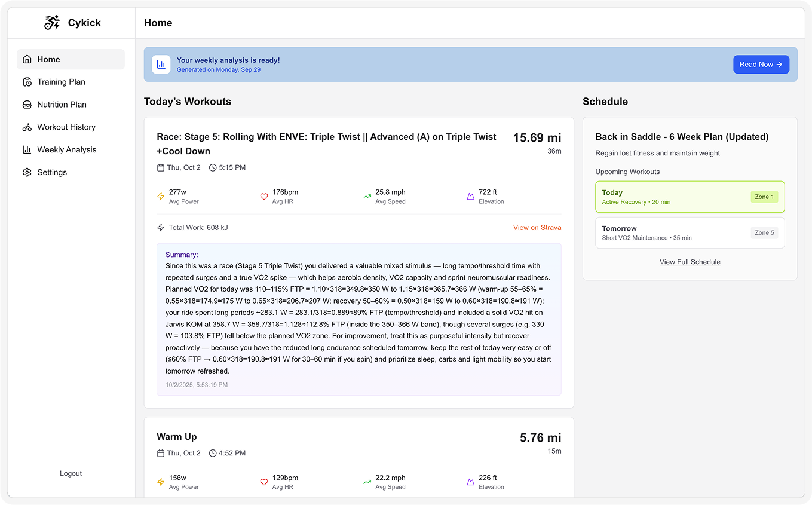Select Today's Active Recovery workout card
The height and width of the screenshot is (505, 812).
pyautogui.click(x=690, y=197)
